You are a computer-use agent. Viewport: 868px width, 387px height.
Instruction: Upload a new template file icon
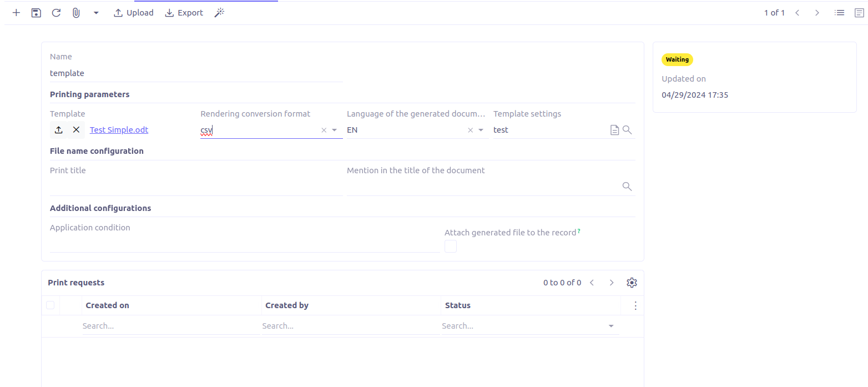click(59, 130)
